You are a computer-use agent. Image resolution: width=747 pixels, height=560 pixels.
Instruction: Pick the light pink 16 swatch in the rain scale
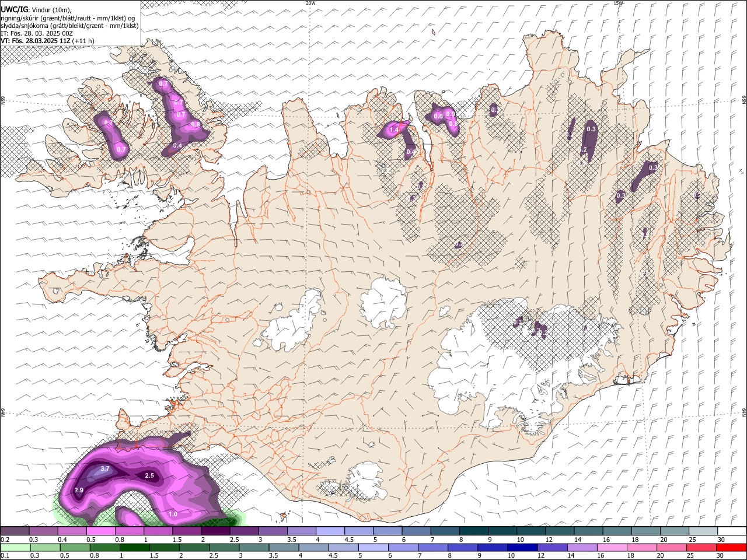(612, 547)
